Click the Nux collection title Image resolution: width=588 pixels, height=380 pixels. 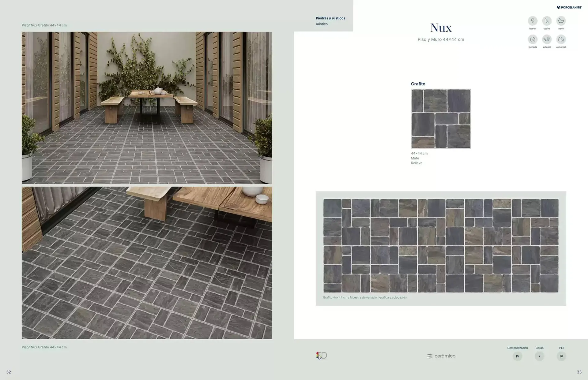point(441,28)
